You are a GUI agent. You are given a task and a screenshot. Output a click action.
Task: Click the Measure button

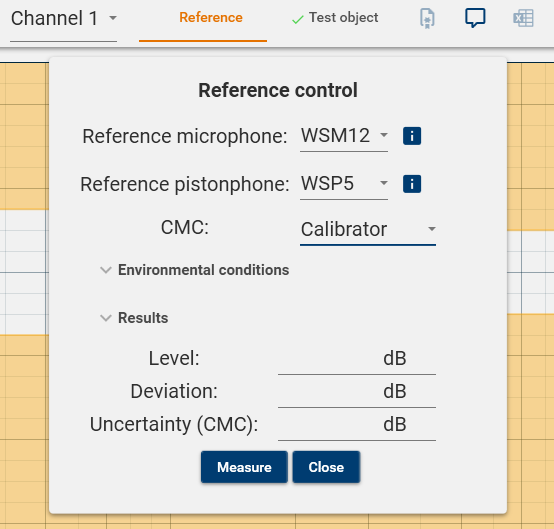(244, 467)
